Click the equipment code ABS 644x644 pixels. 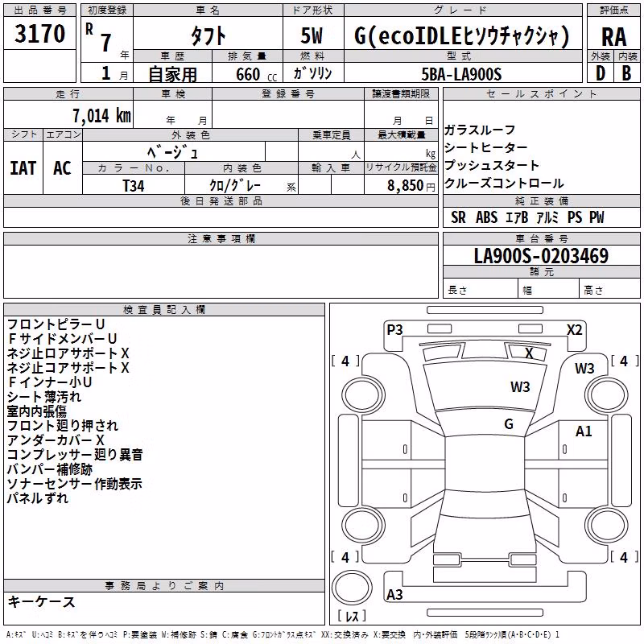click(487, 217)
